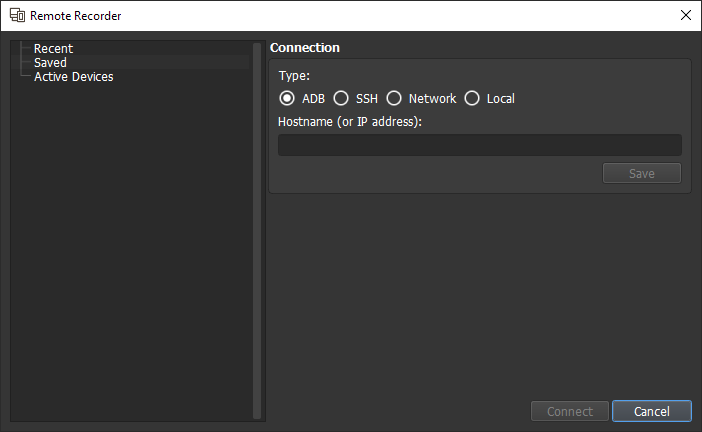This screenshot has width=702, height=432.
Task: Close the Remote Recorder dialog
Action: click(x=685, y=15)
